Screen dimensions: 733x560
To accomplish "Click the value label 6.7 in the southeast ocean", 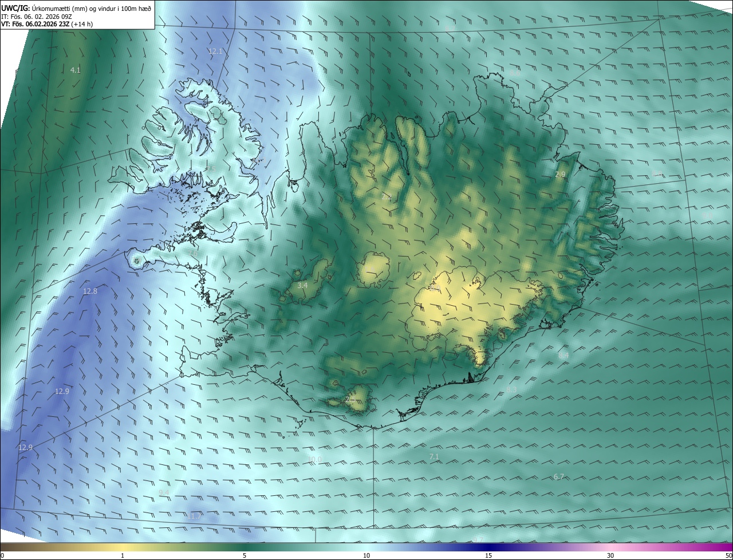I will pos(559,476).
